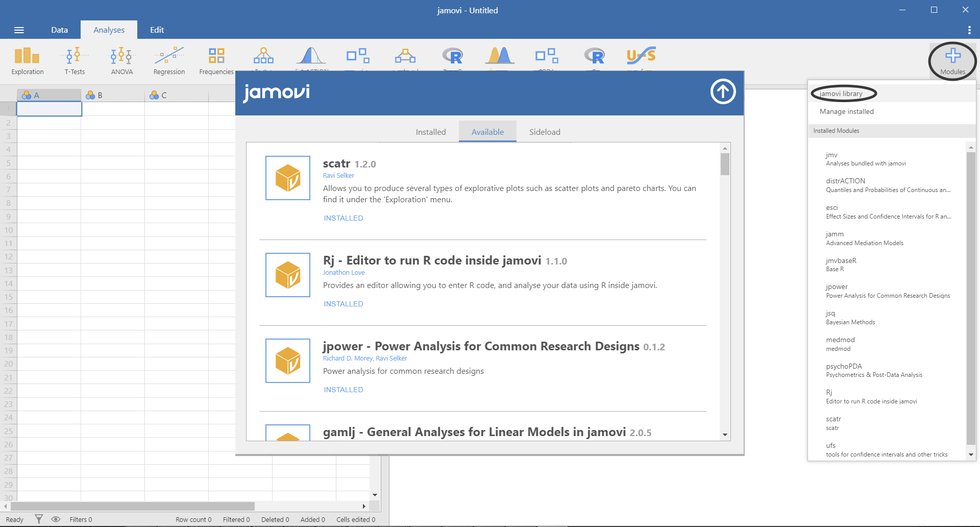Click INSTALLED button under Rj editor
The width and height of the screenshot is (980, 527).
pyautogui.click(x=344, y=304)
